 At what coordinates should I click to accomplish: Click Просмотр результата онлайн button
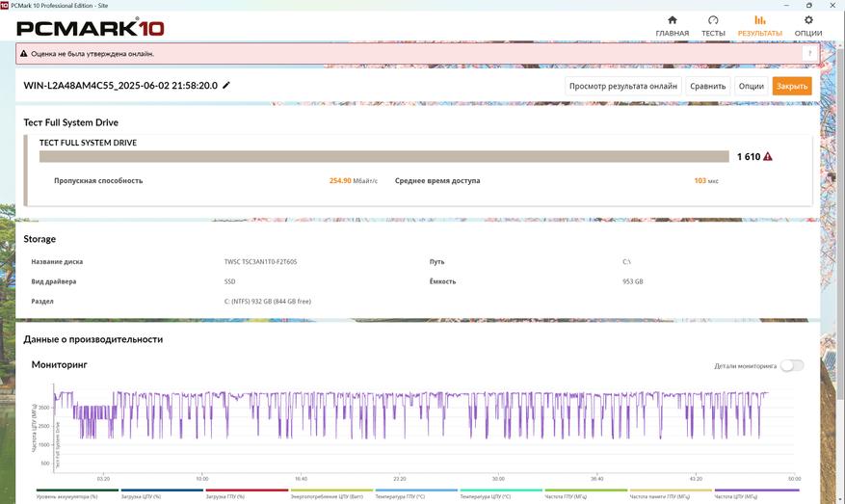[x=623, y=86]
